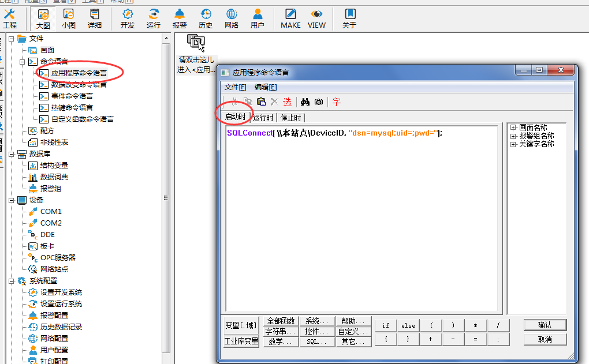Switch to the 启动时 tab

235,117
